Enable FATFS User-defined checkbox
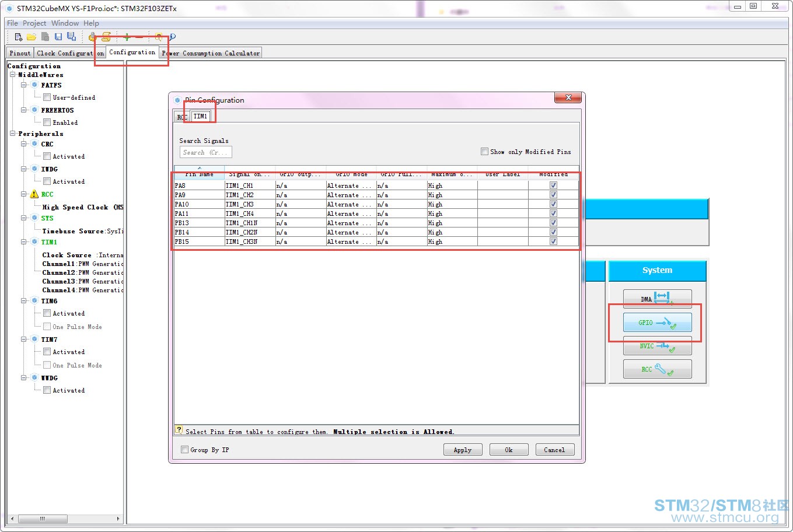The image size is (793, 532). pyautogui.click(x=47, y=97)
